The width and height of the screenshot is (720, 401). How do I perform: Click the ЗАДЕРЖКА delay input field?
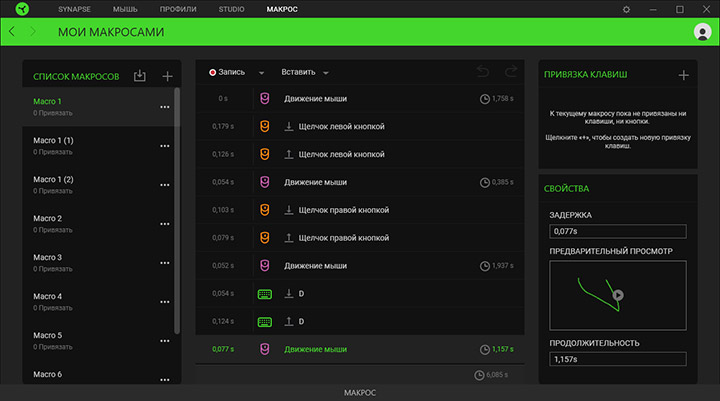click(x=618, y=232)
